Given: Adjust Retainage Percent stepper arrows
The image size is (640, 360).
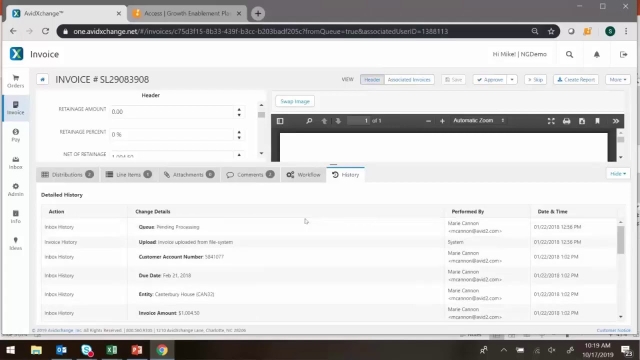Looking at the screenshot, I should click(x=239, y=135).
